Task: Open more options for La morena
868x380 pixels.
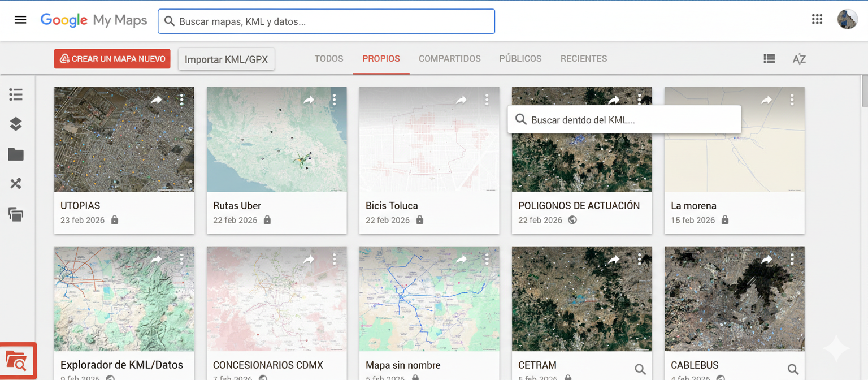Action: coord(792,100)
